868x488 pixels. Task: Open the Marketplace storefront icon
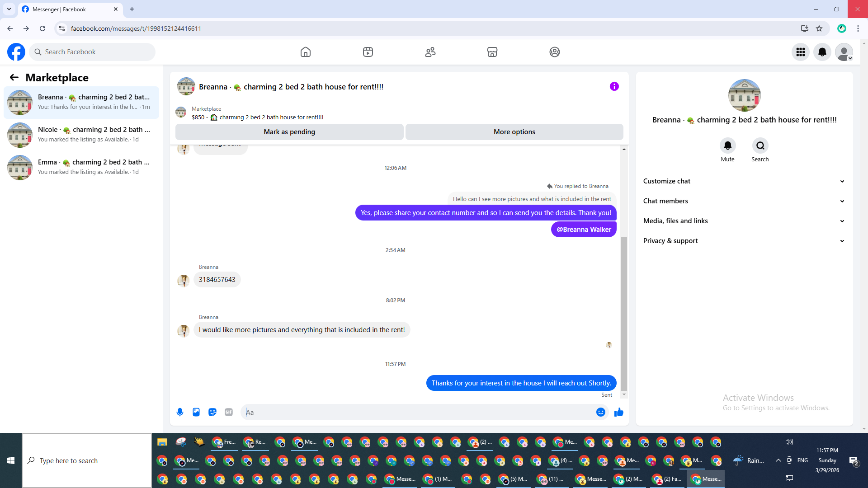click(492, 52)
